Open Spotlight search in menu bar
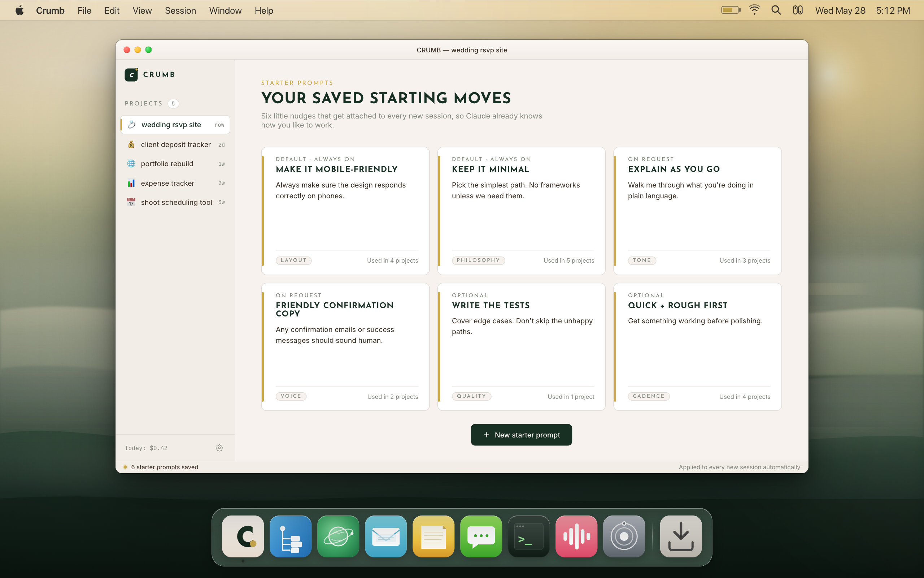This screenshot has width=924, height=578. (x=776, y=10)
